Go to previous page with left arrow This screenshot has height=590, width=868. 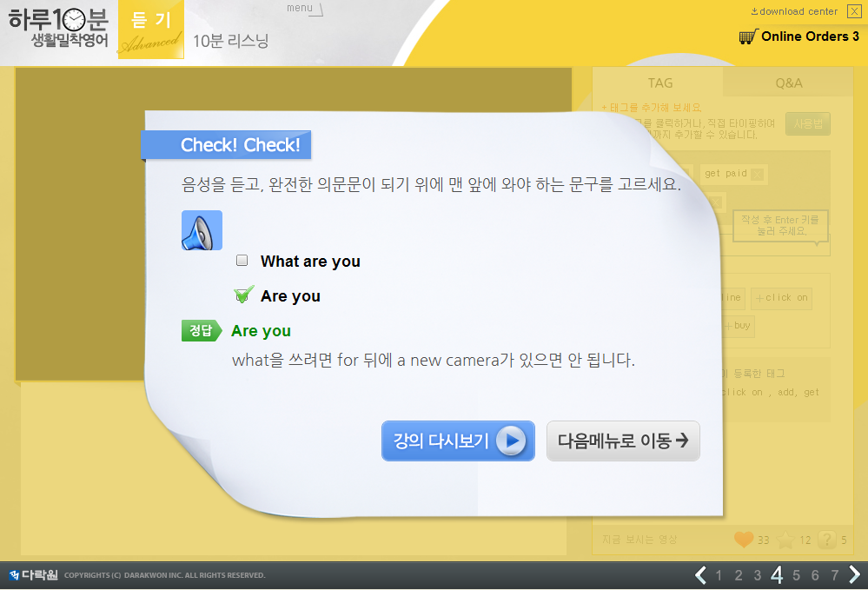click(700, 574)
